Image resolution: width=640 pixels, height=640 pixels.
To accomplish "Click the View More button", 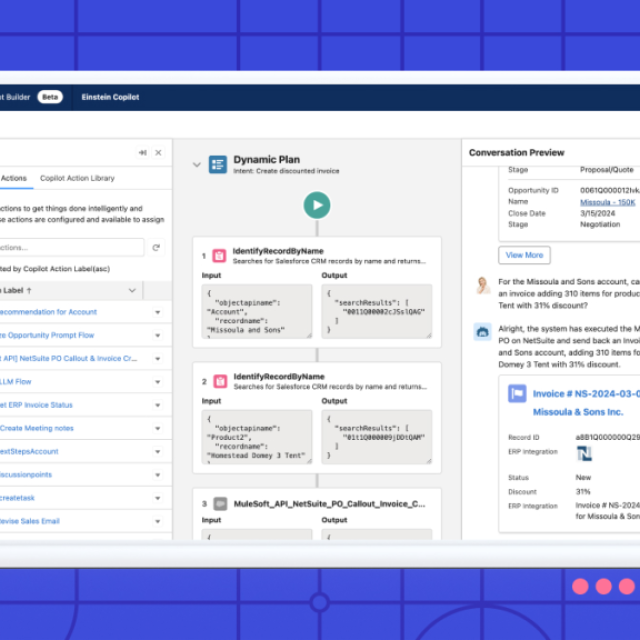I will click(x=524, y=255).
